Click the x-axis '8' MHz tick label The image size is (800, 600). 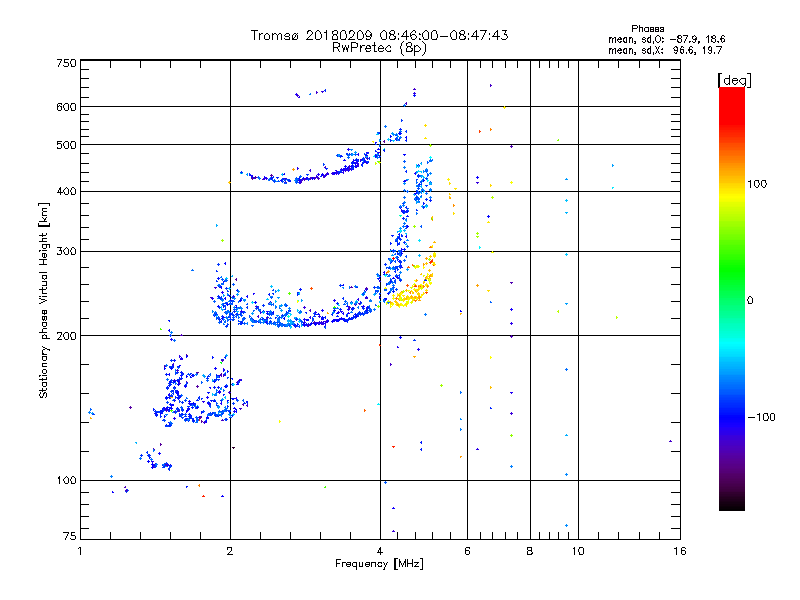coord(530,551)
